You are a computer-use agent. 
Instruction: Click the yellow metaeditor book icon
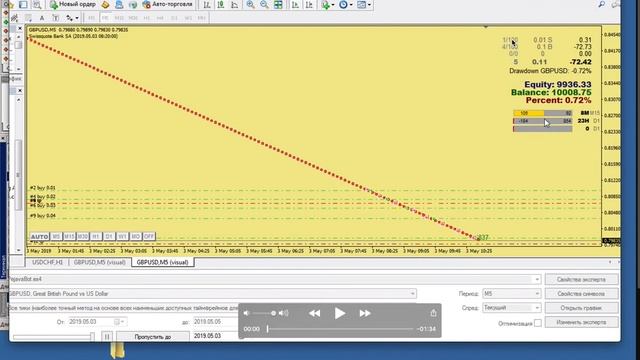(x=105, y=4)
